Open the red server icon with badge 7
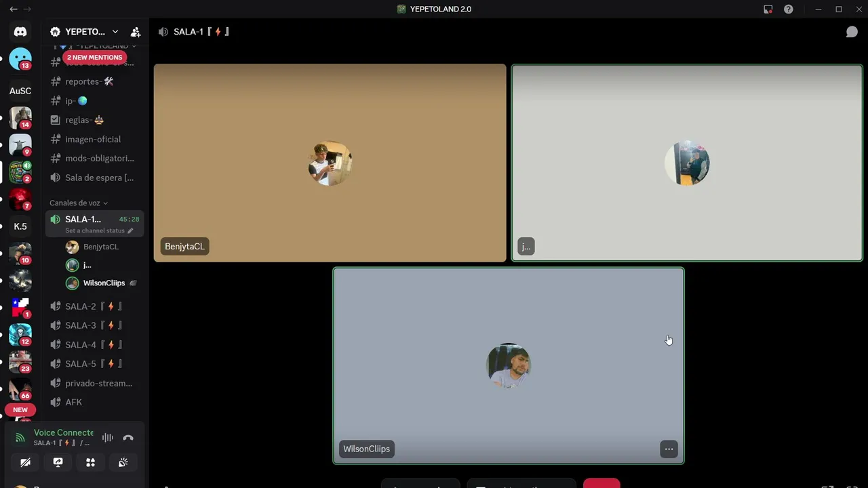Image resolution: width=868 pixels, height=488 pixels. click(20, 199)
